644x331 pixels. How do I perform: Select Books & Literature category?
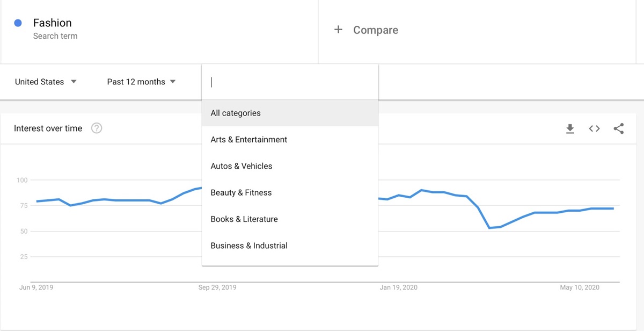click(x=244, y=219)
